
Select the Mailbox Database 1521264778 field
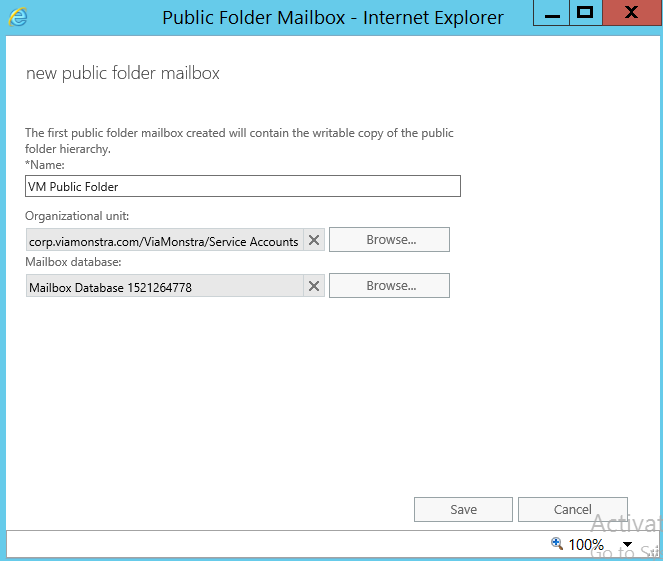pyautogui.click(x=164, y=287)
